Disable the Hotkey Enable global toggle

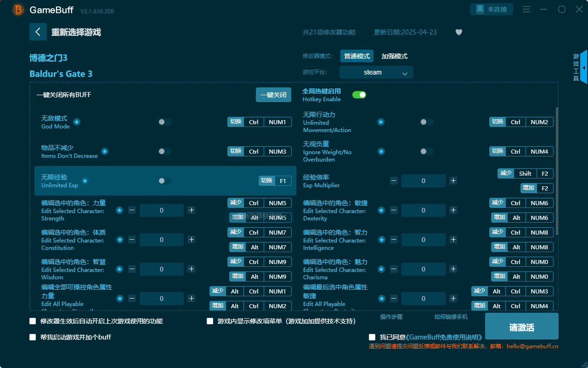tap(359, 94)
